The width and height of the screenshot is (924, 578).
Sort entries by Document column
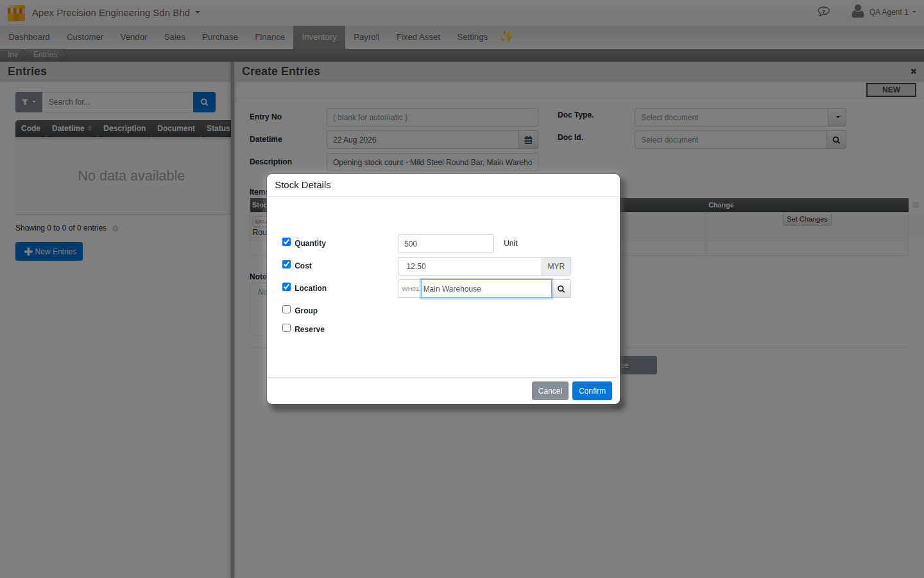point(176,128)
